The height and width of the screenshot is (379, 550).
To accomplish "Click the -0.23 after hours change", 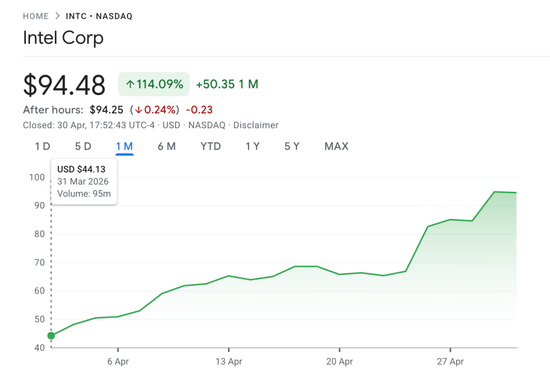I will pyautogui.click(x=199, y=110).
